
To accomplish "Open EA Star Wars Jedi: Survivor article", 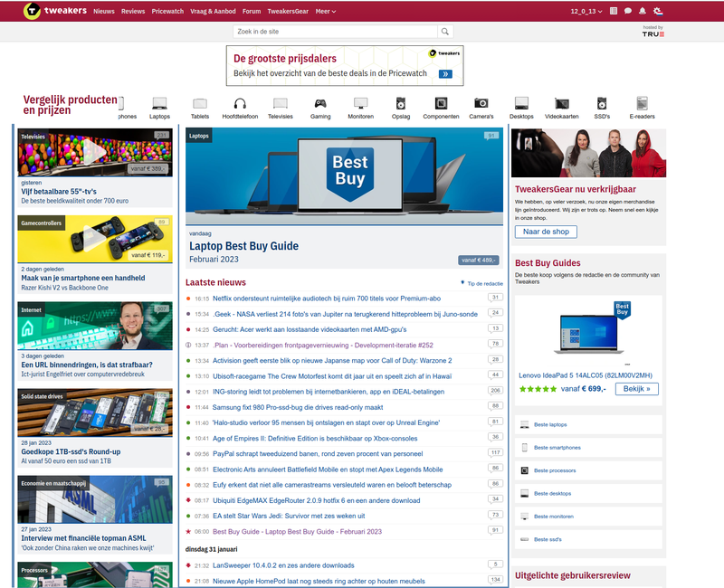I will point(289,516).
